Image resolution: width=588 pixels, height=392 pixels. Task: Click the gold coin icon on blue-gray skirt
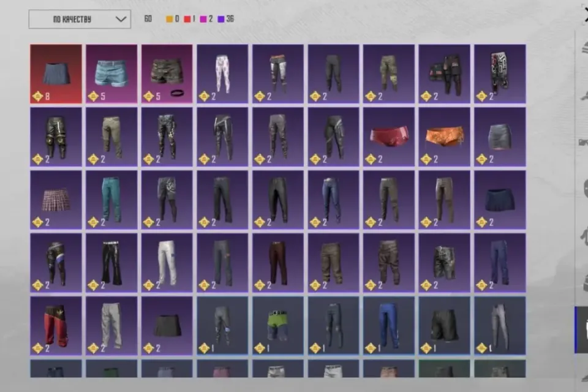tap(37, 96)
